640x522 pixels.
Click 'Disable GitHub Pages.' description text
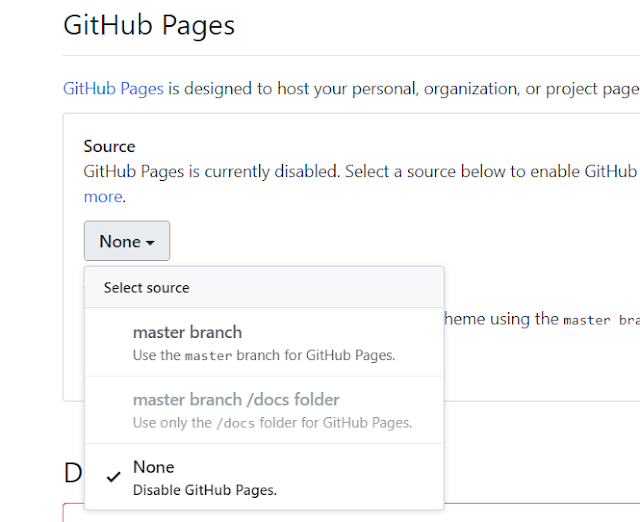point(205,490)
